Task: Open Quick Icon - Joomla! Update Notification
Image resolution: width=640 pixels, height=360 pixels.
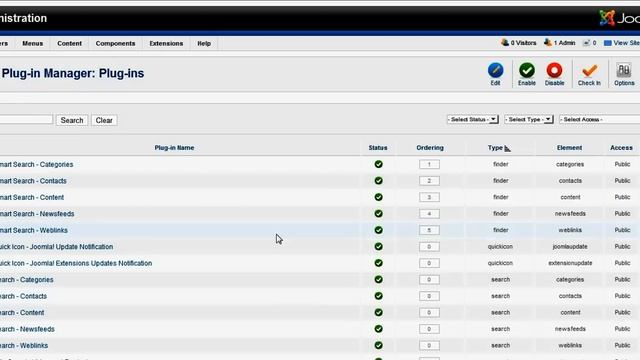Action: click(x=56, y=247)
